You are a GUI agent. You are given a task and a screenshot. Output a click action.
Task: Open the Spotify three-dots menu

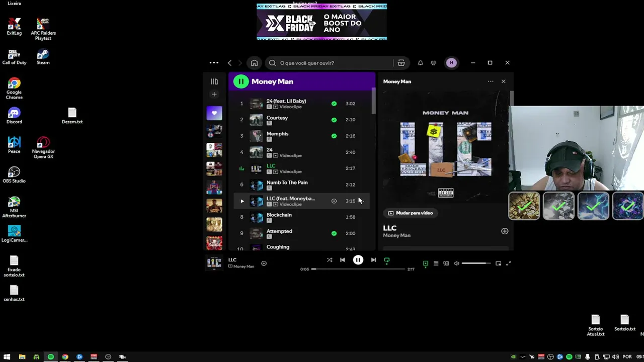pos(214,63)
